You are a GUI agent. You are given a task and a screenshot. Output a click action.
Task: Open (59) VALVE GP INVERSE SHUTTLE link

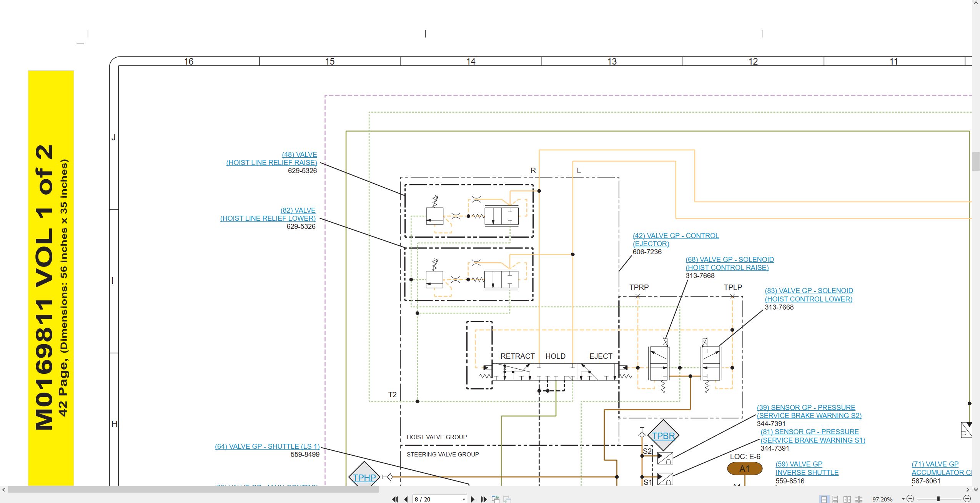pos(807,468)
